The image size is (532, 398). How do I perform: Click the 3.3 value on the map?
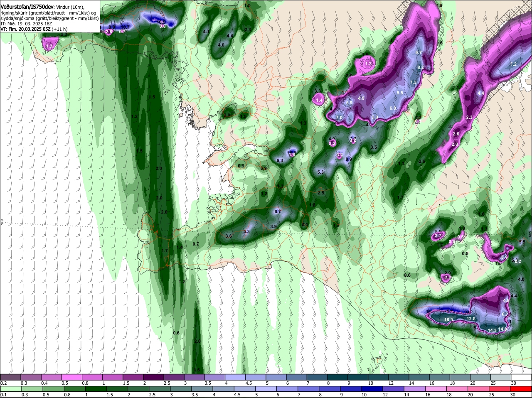[318, 91]
